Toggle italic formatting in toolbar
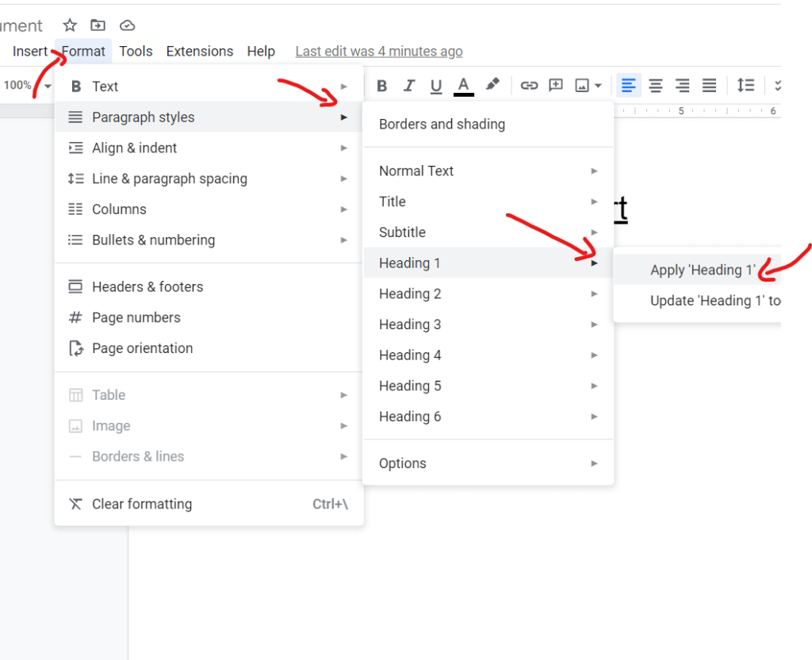The height and width of the screenshot is (660, 812). pos(409,86)
